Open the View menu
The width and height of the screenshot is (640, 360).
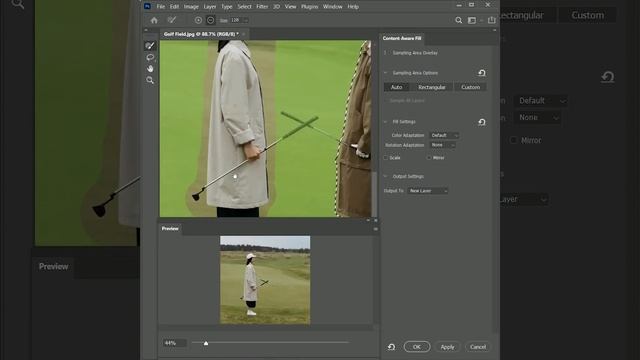[x=290, y=7]
